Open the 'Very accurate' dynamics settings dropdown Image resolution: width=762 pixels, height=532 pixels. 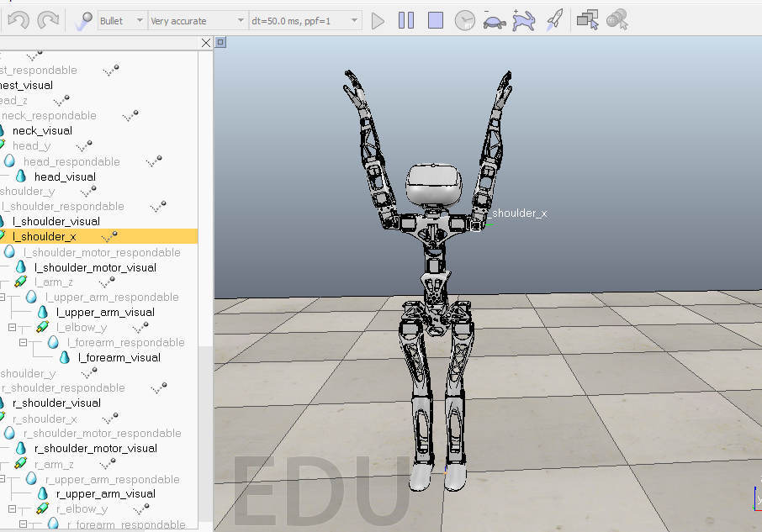click(x=198, y=20)
